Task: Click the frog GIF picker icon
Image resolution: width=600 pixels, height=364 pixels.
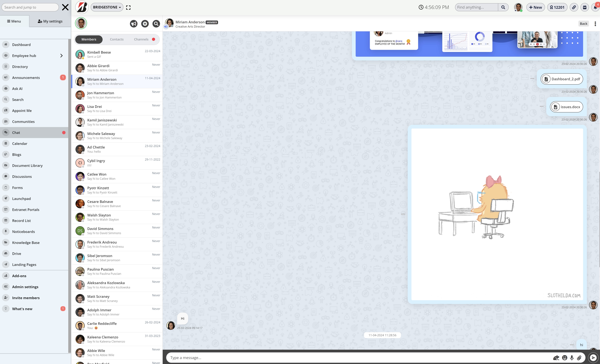Action: [556, 358]
